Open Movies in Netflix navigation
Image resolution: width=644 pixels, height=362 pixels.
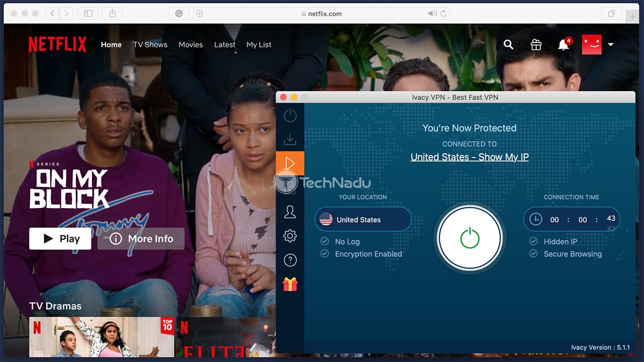coord(191,45)
